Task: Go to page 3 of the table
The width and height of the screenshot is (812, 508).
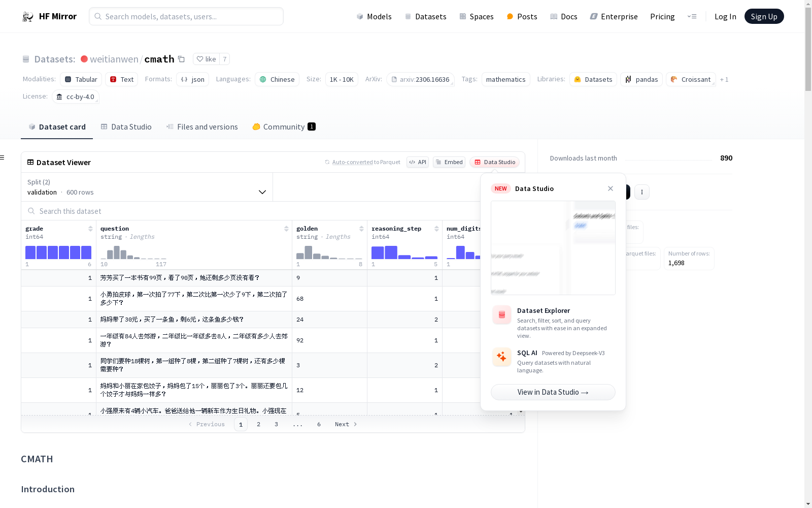Action: click(x=276, y=424)
